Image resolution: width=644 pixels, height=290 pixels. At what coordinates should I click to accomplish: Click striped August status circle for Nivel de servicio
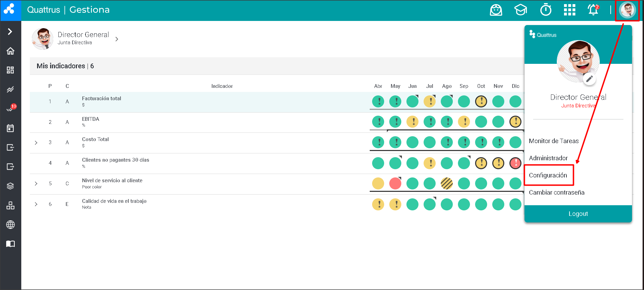(447, 184)
